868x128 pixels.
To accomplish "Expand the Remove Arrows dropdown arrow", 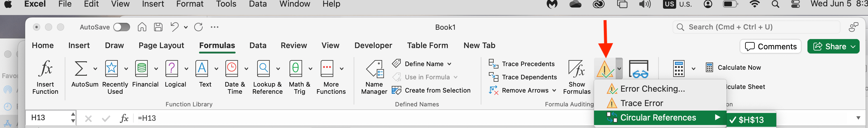I will coord(554,90).
